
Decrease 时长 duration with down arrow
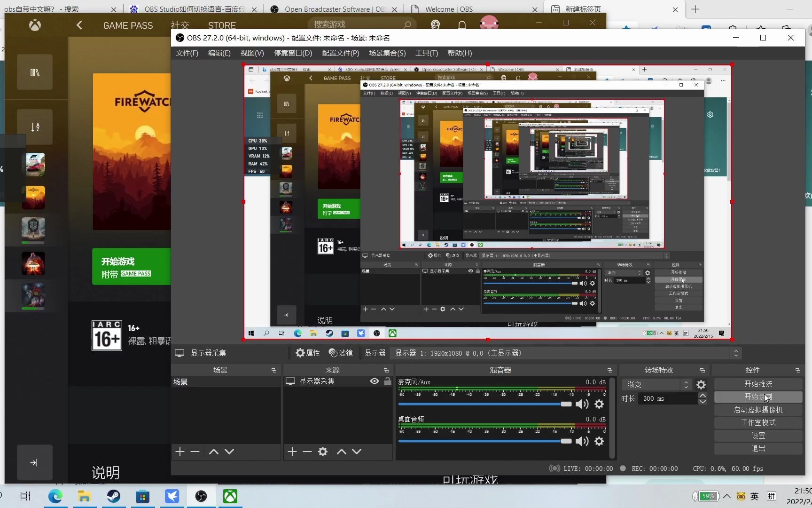[703, 402]
